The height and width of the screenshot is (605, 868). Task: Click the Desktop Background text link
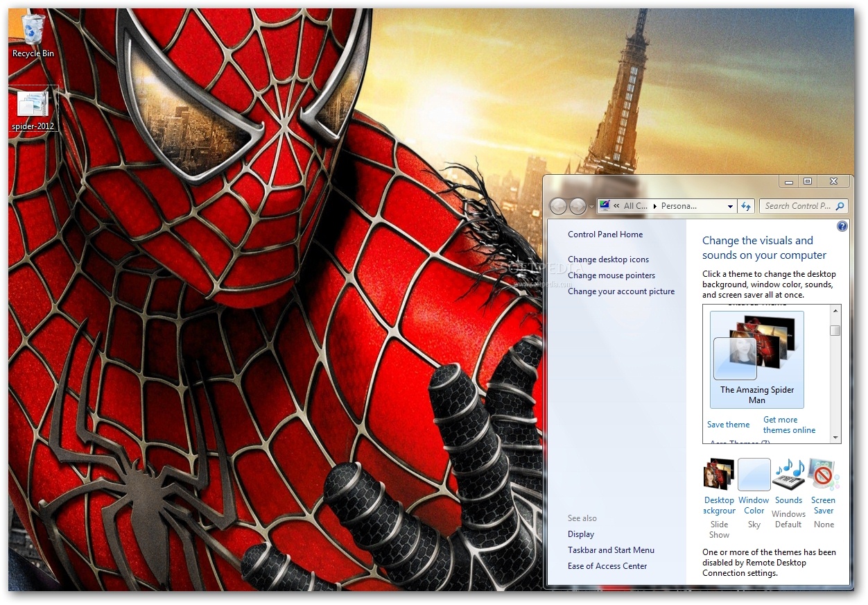pyautogui.click(x=719, y=505)
